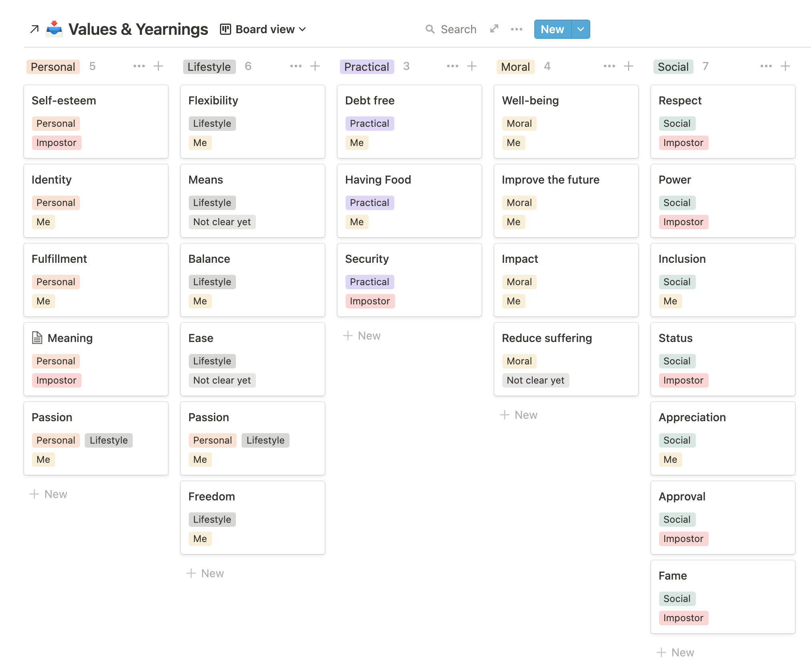The image size is (811, 672).
Task: Open Moral group options menu
Action: 609,66
